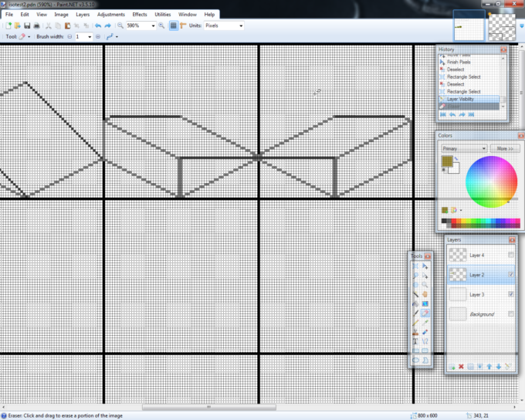Click the More >> button in Colors
Screen dimensions: 525x420
tap(505, 148)
